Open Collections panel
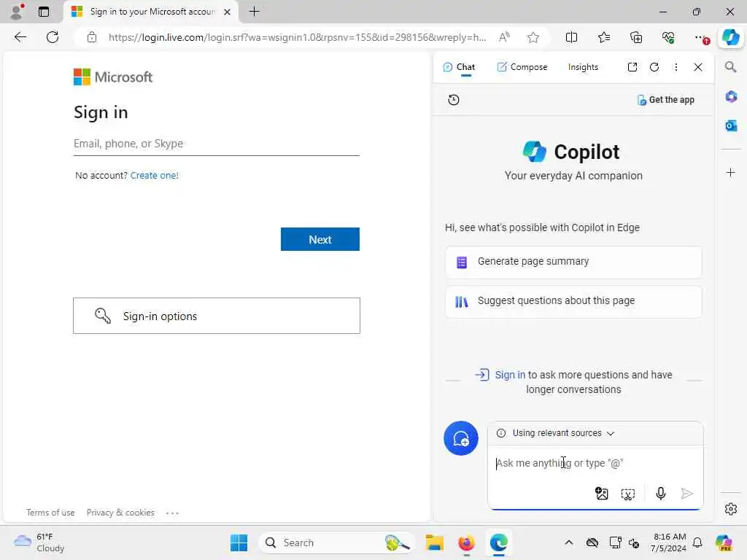This screenshot has width=747, height=560. 636,37
